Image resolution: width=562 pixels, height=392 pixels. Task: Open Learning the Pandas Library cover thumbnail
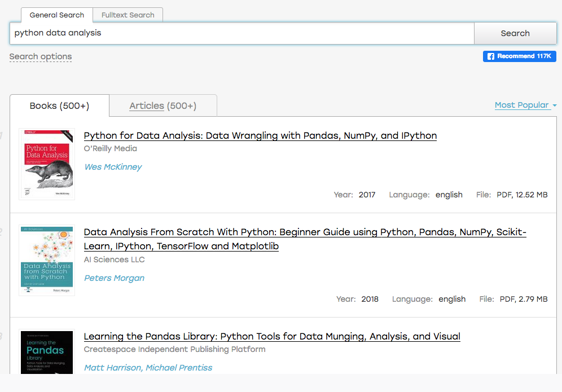click(x=47, y=352)
